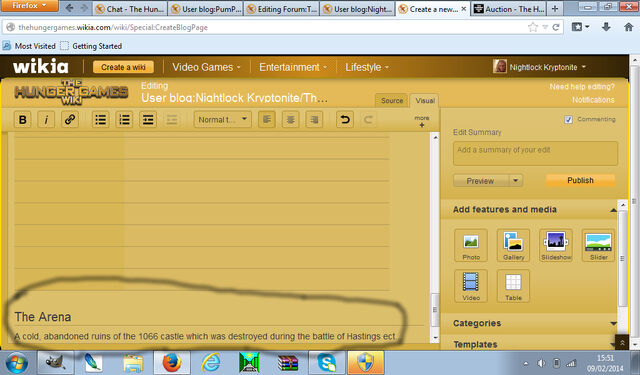This screenshot has width=640, height=375.
Task: Align text to the left
Action: (267, 120)
